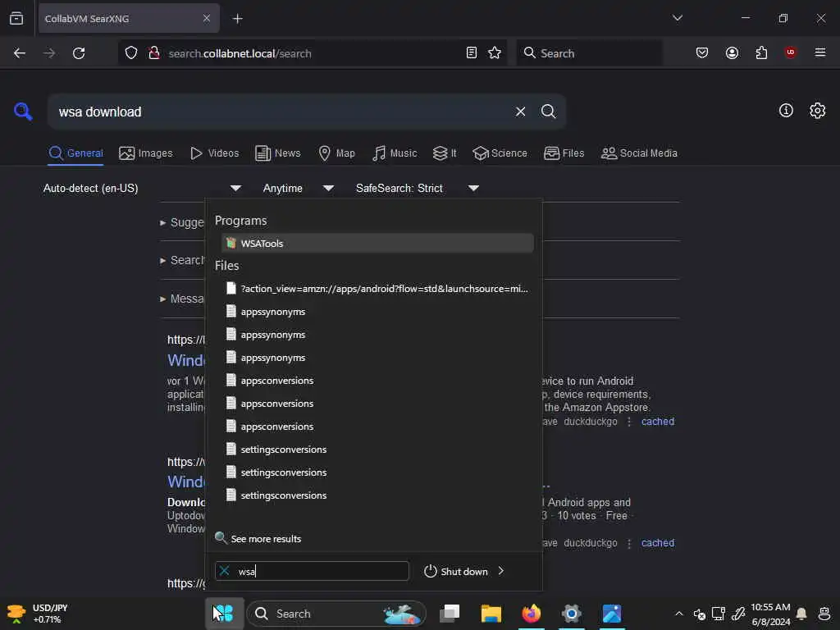Open the notifications bell in tray

tap(801, 614)
